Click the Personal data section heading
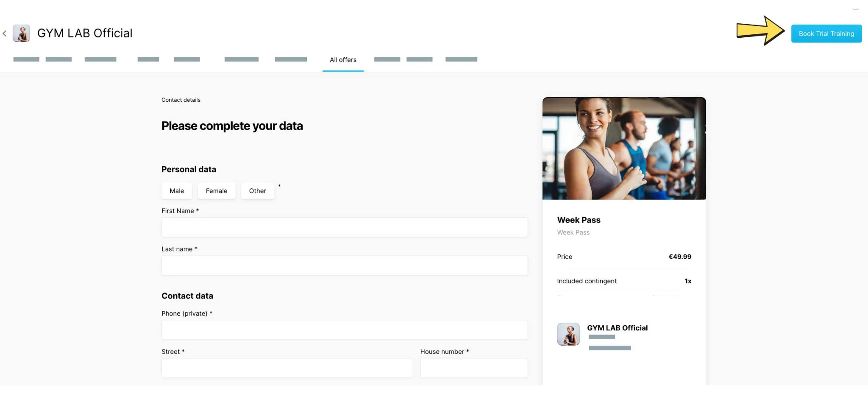The height and width of the screenshot is (394, 868). click(x=189, y=169)
